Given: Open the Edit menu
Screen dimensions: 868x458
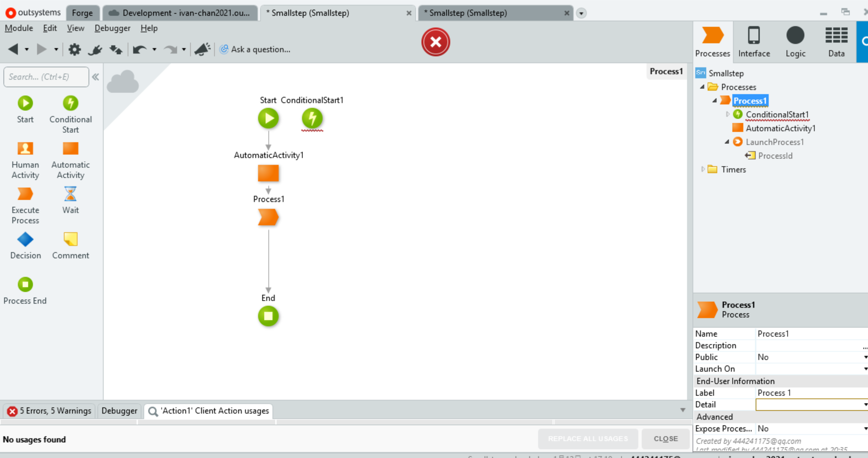Looking at the screenshot, I should click(50, 28).
